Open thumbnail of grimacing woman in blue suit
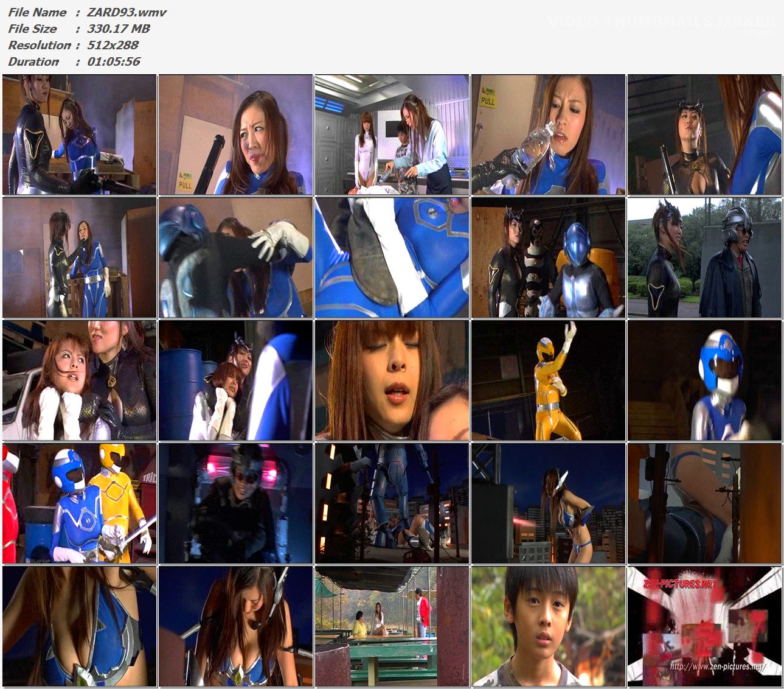The width and height of the screenshot is (784, 689). coord(235,135)
